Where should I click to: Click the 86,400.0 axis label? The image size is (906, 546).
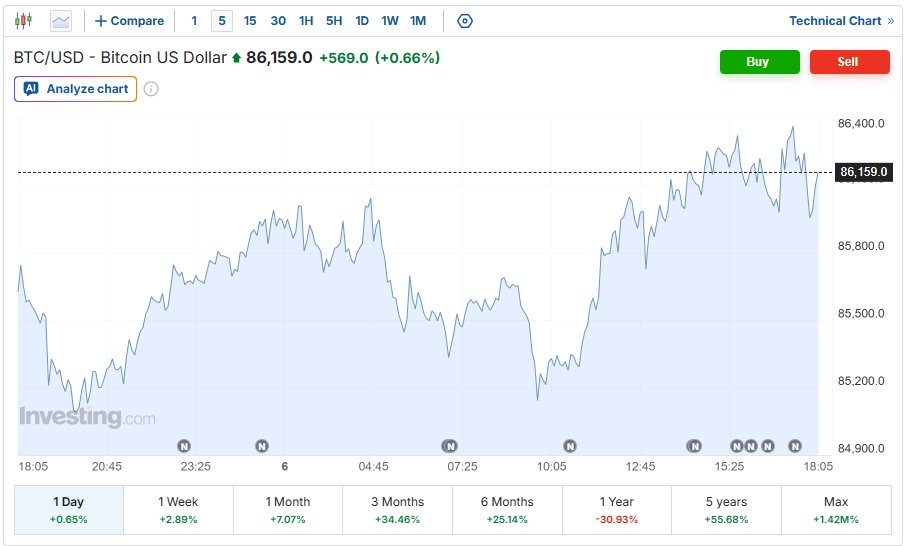861,124
